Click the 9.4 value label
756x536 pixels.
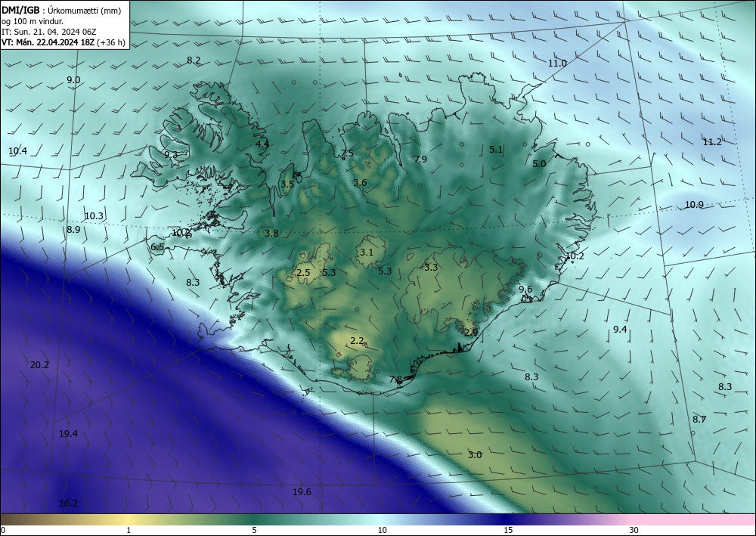(620, 329)
